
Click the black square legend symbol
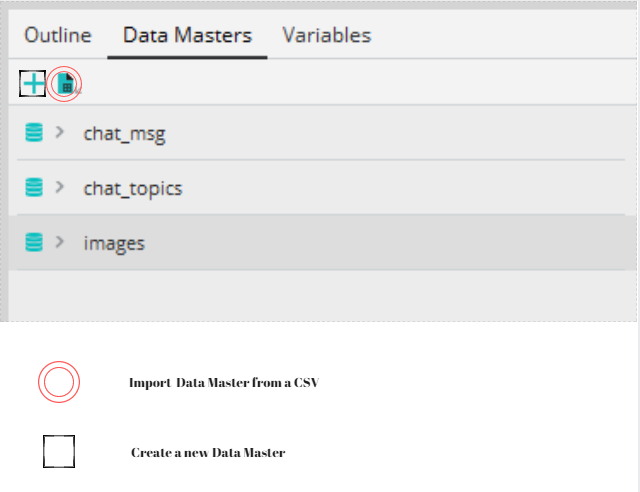59,452
